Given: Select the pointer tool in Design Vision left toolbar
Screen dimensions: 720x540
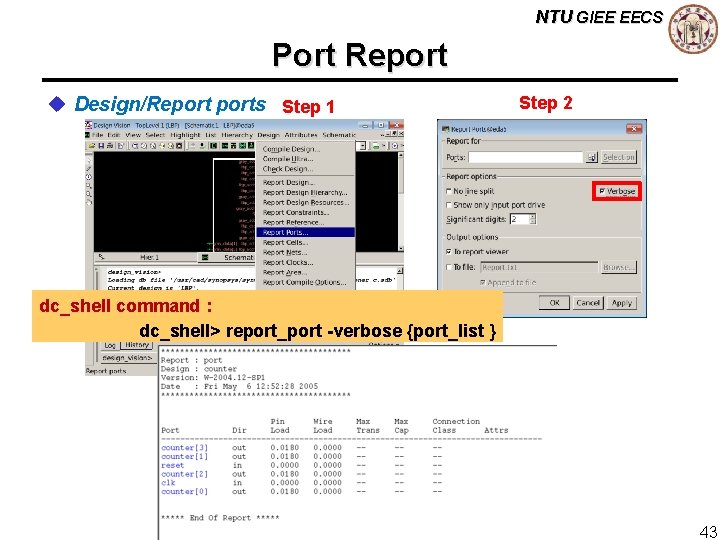Looking at the screenshot, I should tap(89, 161).
